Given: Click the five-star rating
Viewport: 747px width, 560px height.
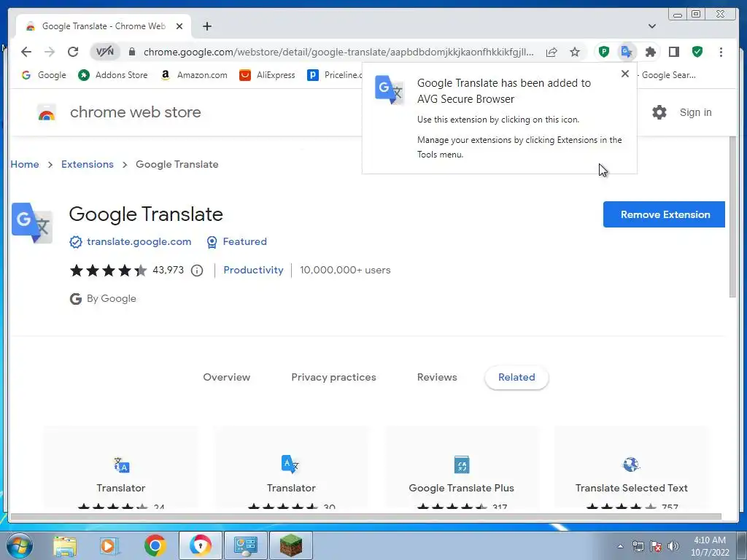Looking at the screenshot, I should point(109,271).
